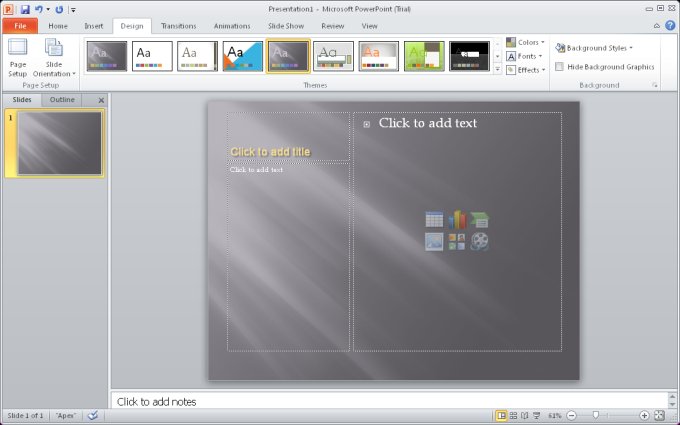Viewport: 680px width, 425px height.
Task: Click the small text placeholder below the title
Action: tap(288, 257)
